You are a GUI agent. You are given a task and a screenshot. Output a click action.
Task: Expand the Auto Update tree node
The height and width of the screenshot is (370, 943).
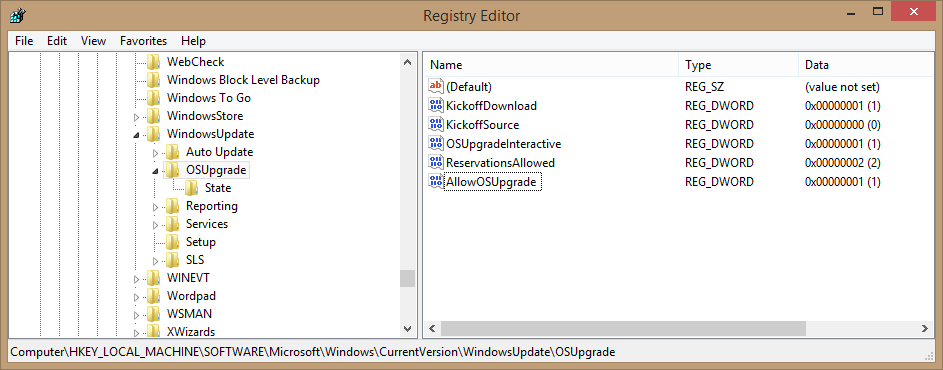click(156, 153)
